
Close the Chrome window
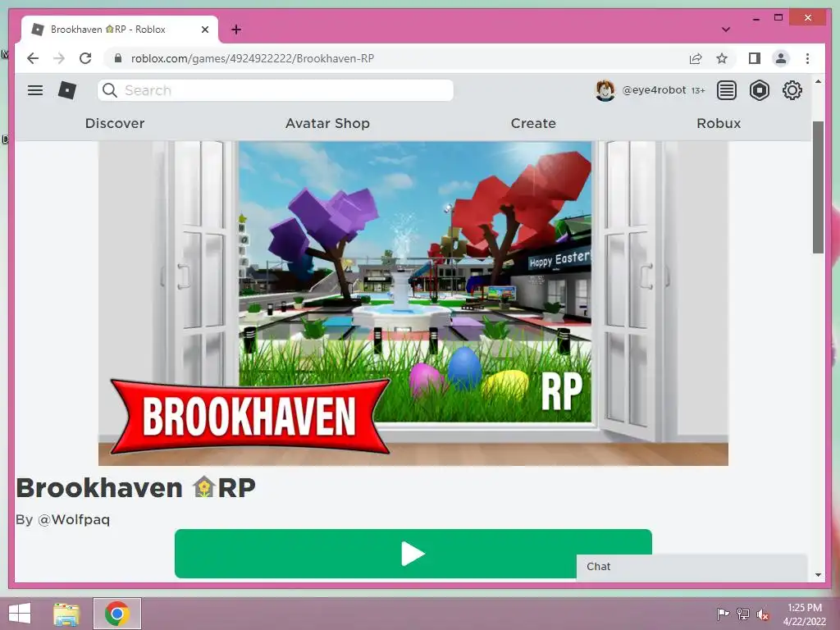808,18
